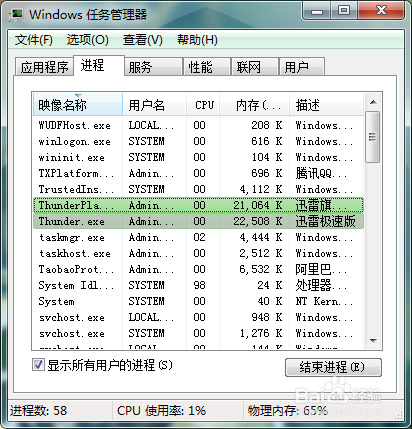Select svchost.exe with 1,276 K memory
This screenshot has height=429, width=412.
[x=198, y=333]
